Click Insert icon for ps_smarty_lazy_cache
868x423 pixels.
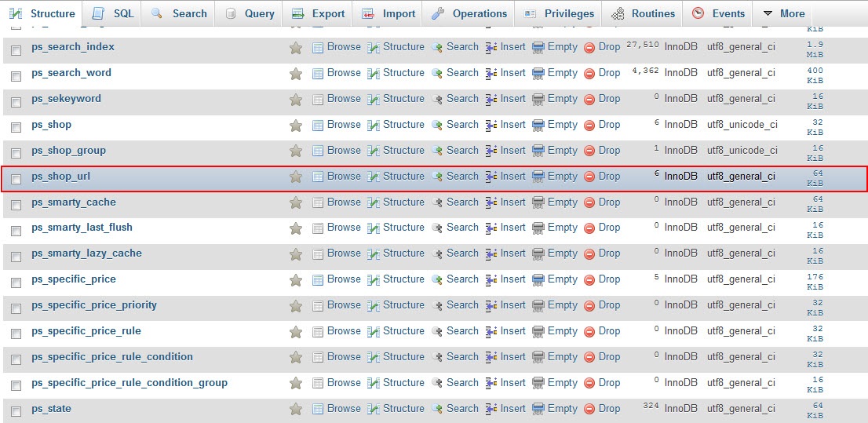491,253
